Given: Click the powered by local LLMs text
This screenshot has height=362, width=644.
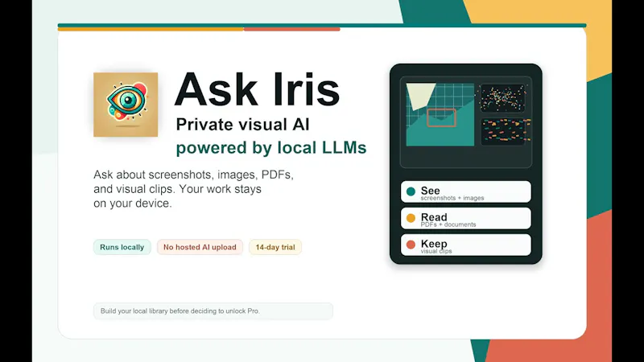Looking at the screenshot, I should tap(271, 148).
